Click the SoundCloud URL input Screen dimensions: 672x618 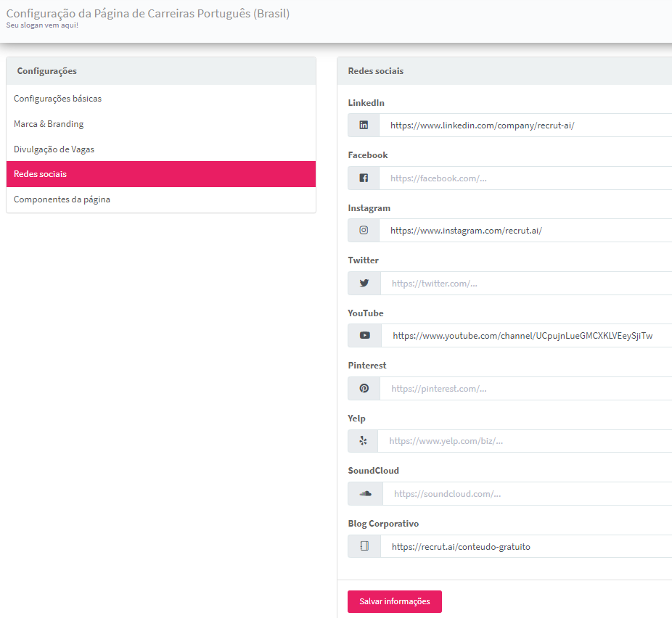(x=527, y=494)
